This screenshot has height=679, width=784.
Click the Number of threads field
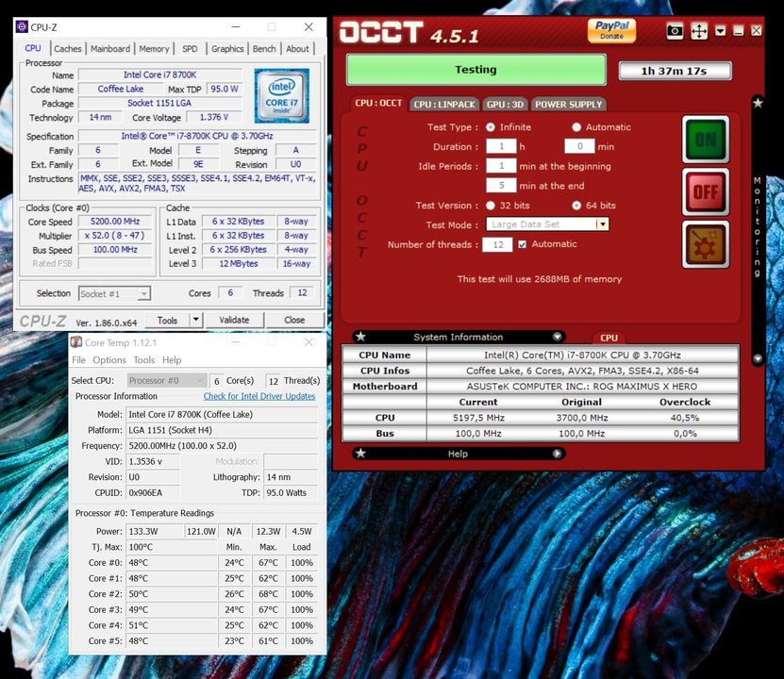(497, 244)
